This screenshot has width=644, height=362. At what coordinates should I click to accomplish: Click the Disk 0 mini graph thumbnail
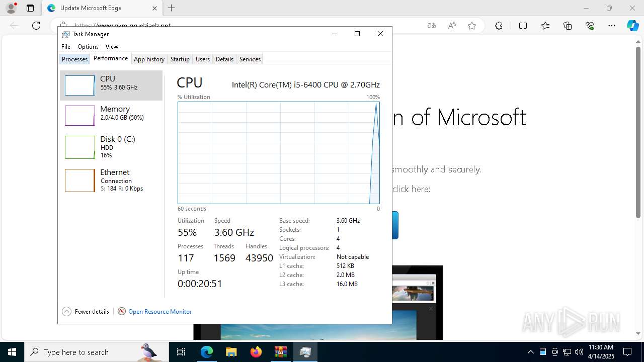coord(80,147)
